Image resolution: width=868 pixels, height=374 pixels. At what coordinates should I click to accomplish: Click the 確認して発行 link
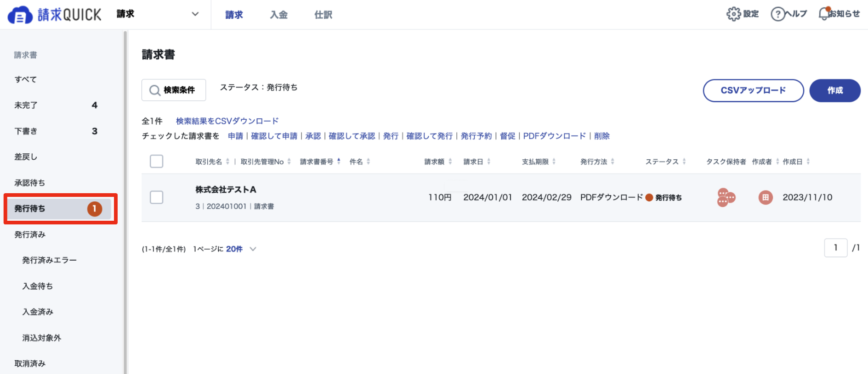coord(430,136)
